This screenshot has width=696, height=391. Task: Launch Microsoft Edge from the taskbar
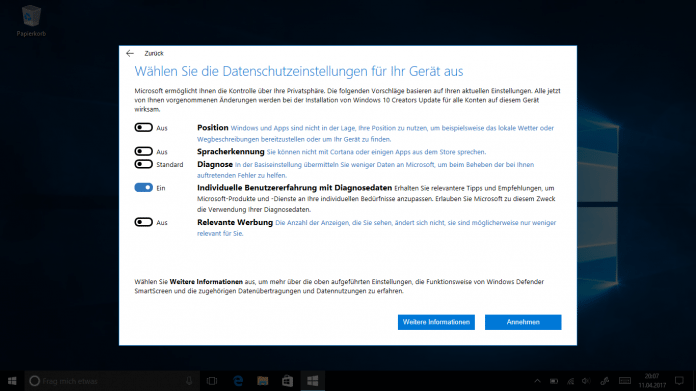pos(238,381)
